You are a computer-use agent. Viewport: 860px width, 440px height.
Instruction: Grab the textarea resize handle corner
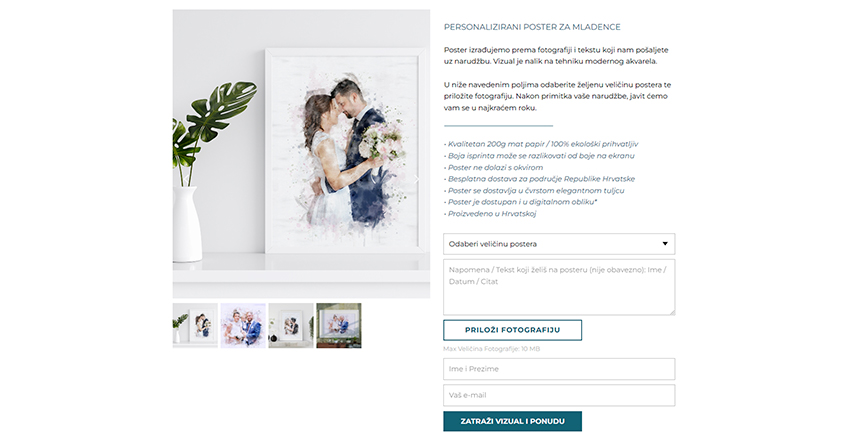click(672, 312)
